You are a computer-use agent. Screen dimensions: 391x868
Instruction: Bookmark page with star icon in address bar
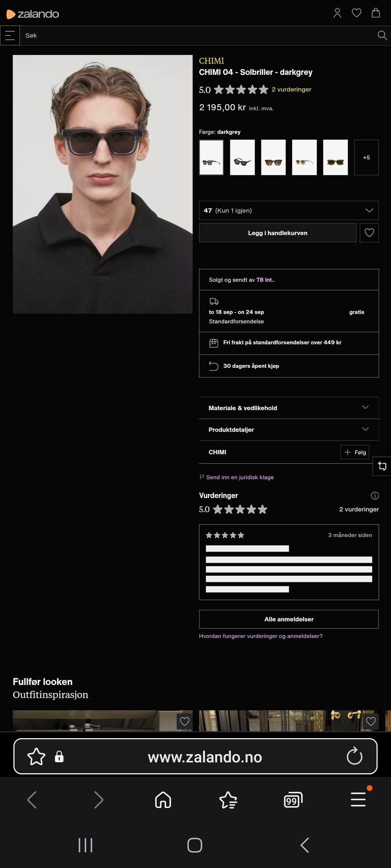36,756
